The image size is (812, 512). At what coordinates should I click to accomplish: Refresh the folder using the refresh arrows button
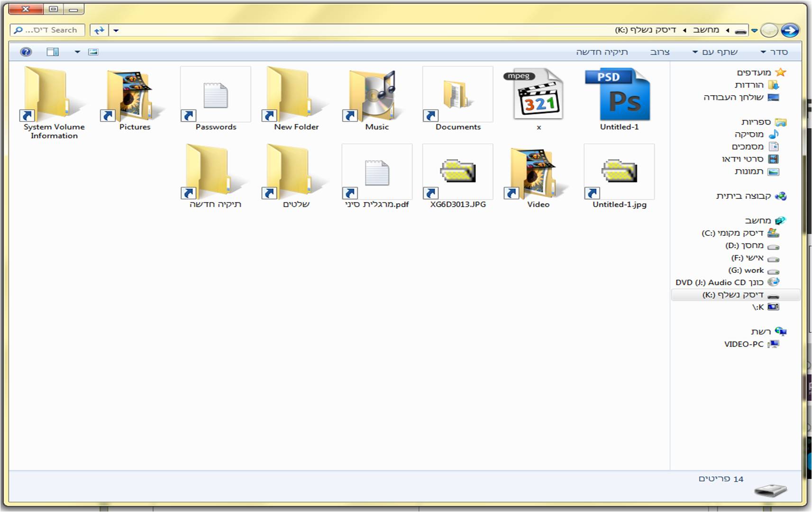99,30
